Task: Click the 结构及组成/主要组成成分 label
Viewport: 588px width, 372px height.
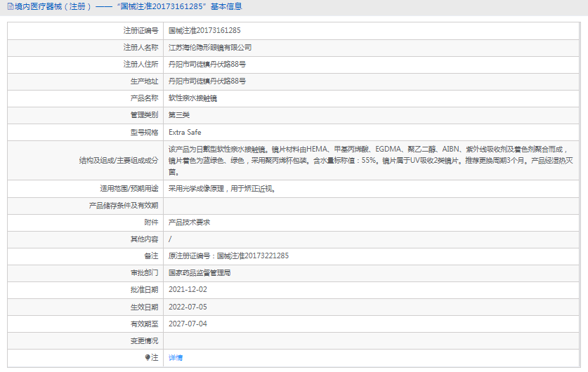Action: point(119,161)
